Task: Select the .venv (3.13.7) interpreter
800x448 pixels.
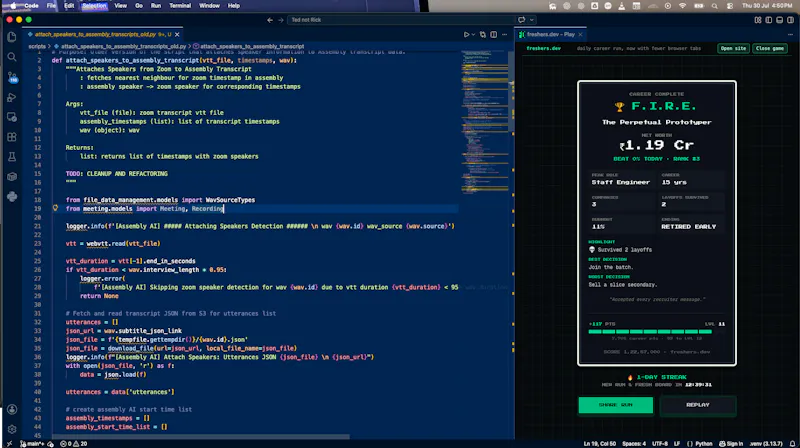Action: coord(767,443)
